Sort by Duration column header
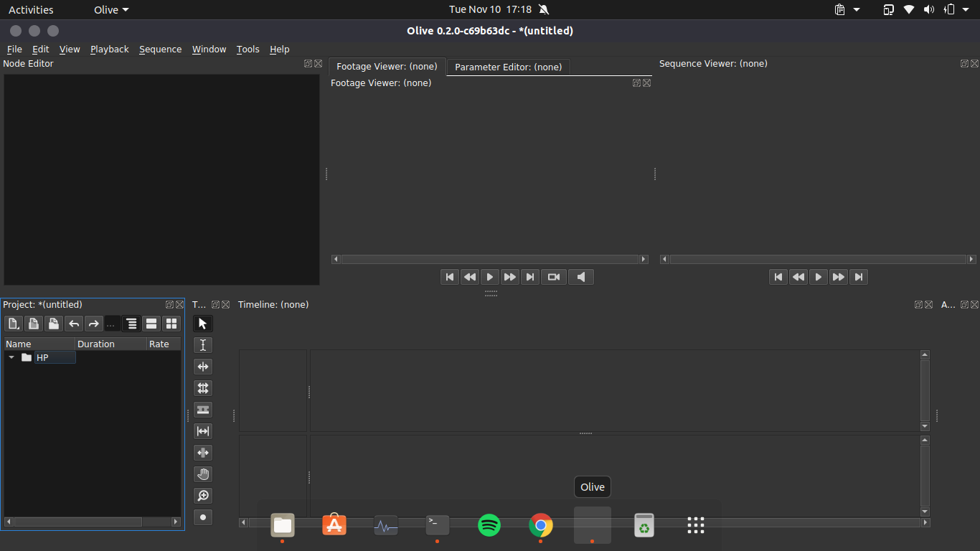Viewport: 980px width, 551px height. pos(111,344)
